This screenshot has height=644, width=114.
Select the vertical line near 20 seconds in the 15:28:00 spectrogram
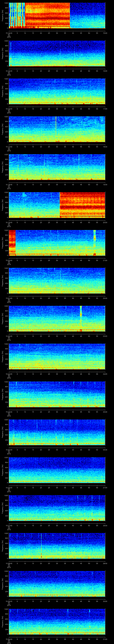point(41,546)
